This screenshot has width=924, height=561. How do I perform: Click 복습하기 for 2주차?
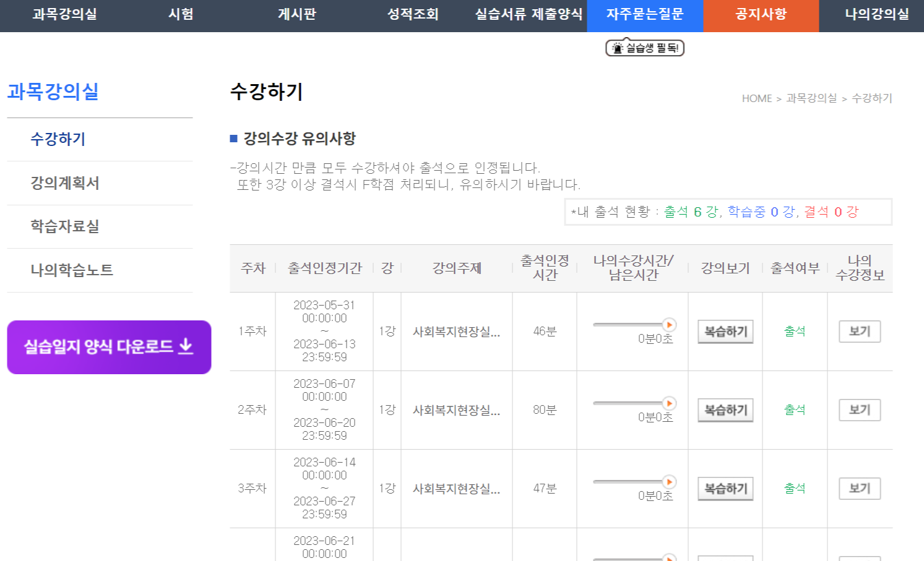pos(725,410)
